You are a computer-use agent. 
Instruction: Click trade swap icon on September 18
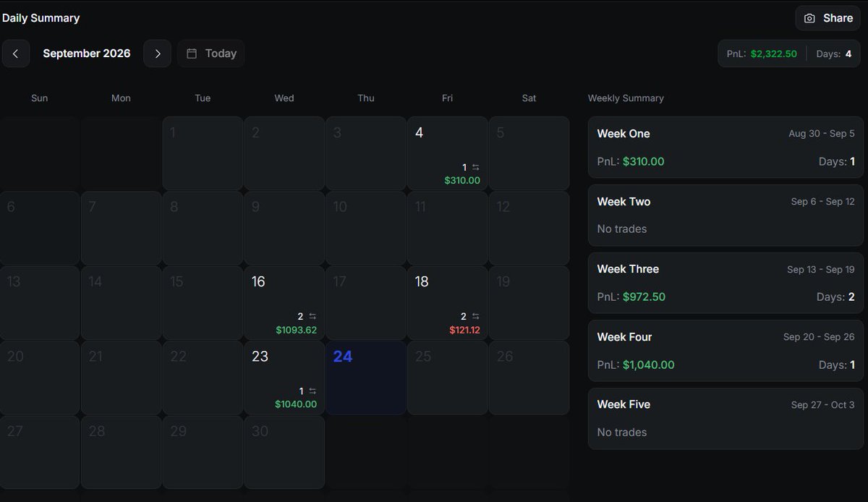(475, 316)
